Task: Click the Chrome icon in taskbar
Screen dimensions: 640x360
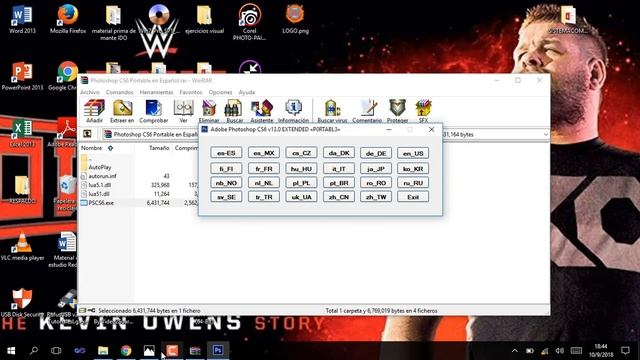Action: [126, 351]
